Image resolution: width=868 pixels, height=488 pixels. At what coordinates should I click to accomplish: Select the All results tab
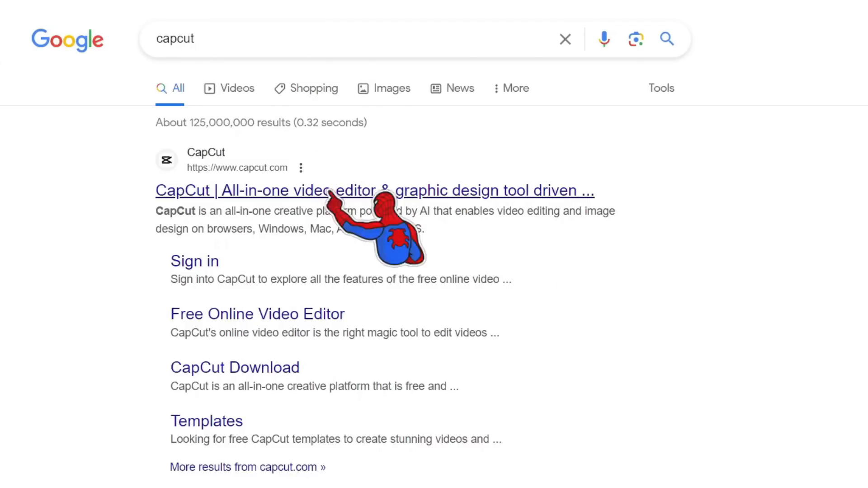(x=170, y=88)
